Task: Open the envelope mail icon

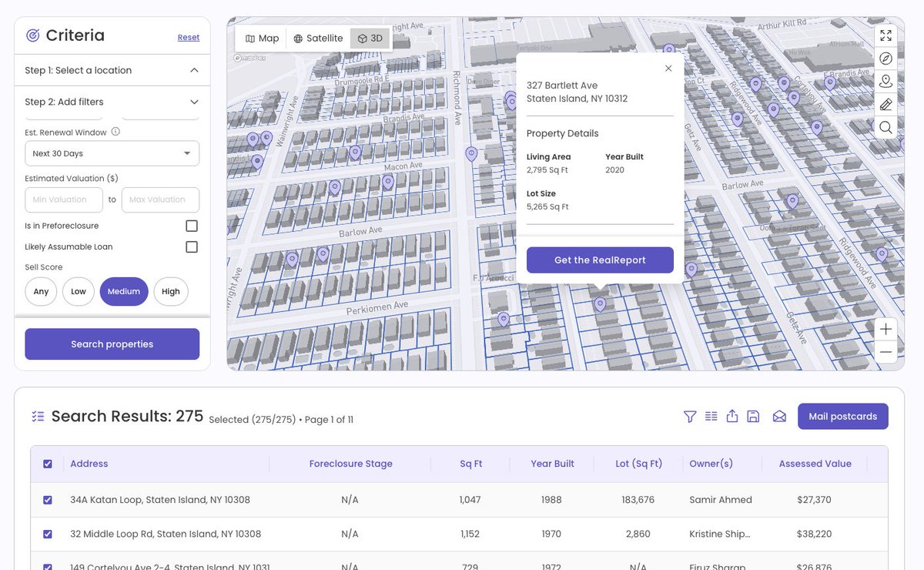Action: click(779, 417)
